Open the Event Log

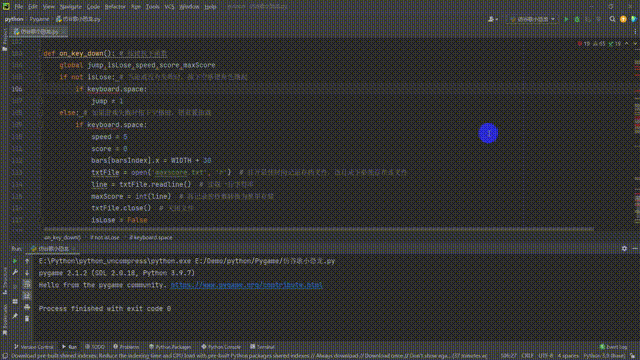[x=613, y=347]
